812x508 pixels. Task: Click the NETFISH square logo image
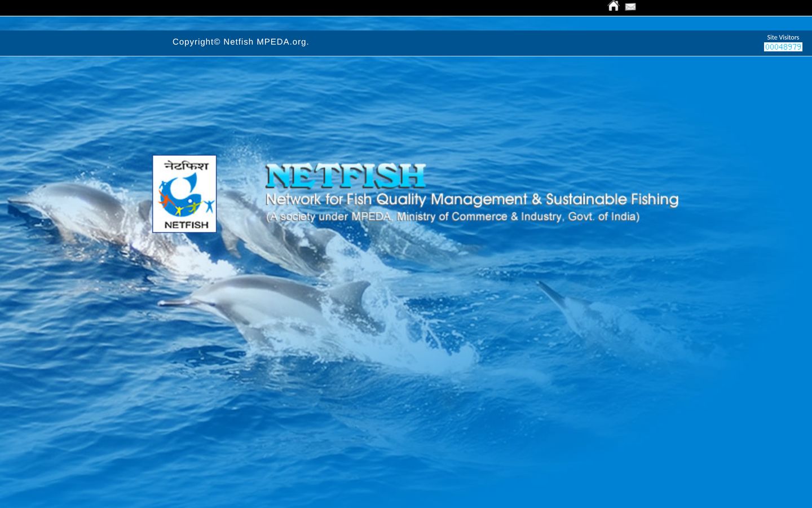tap(184, 194)
